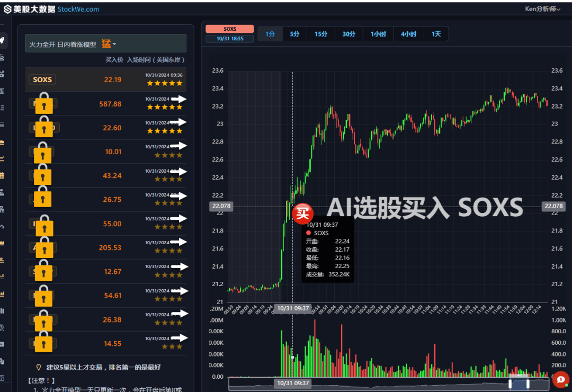572x392 pixels.
Task: Open the red chat support bubble
Action: 561,380
